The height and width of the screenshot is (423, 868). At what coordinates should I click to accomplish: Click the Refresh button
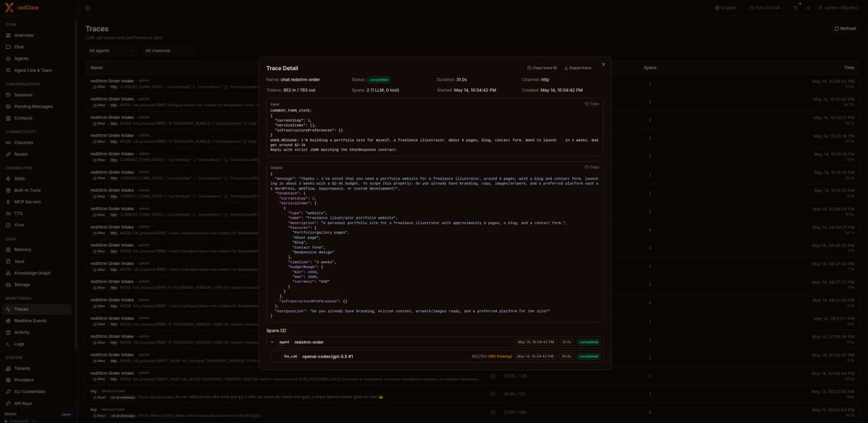pos(845,28)
